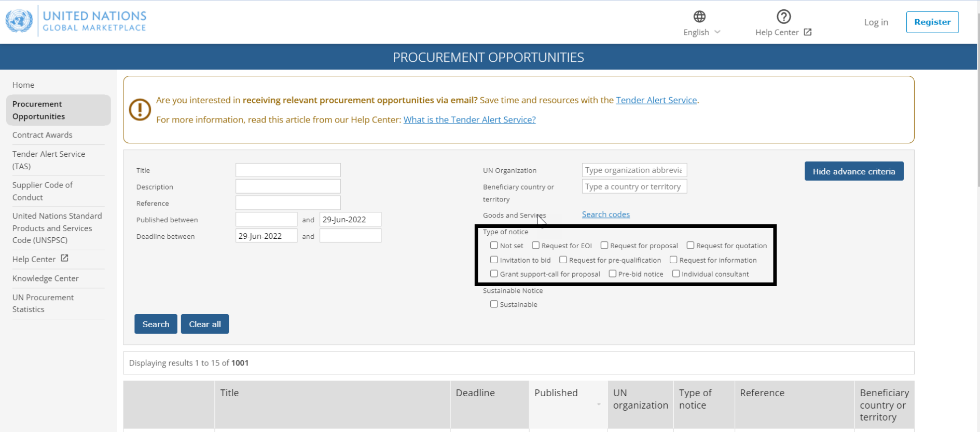Check the Request for EOI checkbox

[x=536, y=246]
